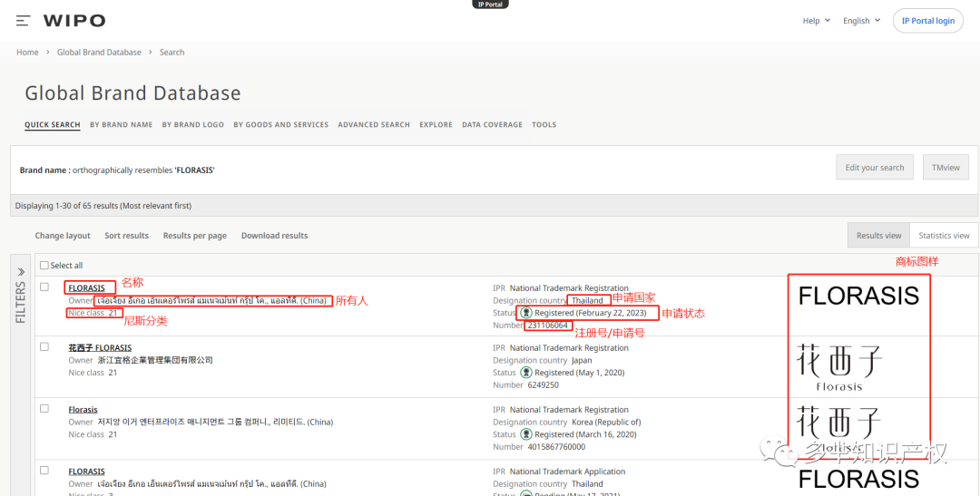The height and width of the screenshot is (496, 980).
Task: Click the WIPO logo
Action: (74, 20)
